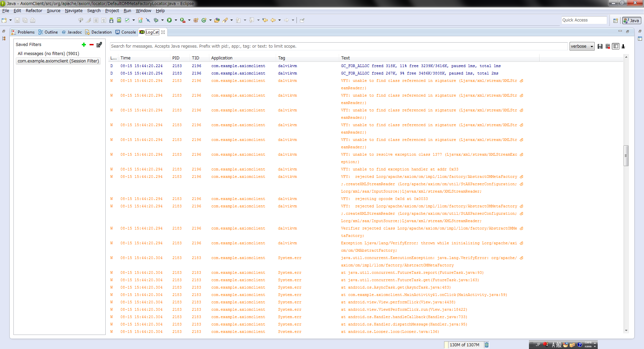Click Run with external tools icon
The height and width of the screenshot is (349, 644).
pyautogui.click(x=182, y=20)
